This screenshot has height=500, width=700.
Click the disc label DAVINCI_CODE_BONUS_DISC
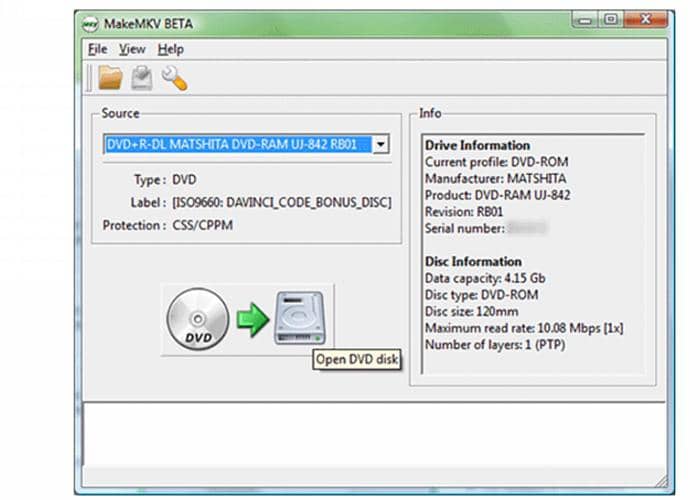click(x=282, y=202)
